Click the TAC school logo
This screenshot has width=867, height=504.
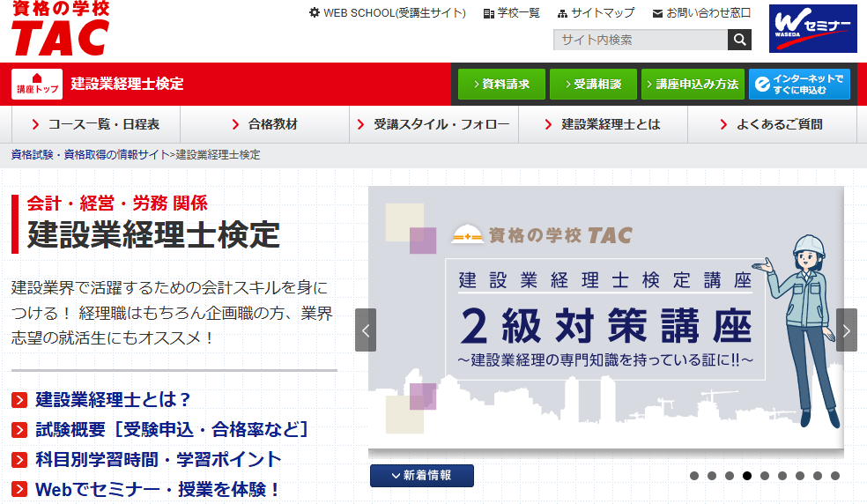[60, 28]
